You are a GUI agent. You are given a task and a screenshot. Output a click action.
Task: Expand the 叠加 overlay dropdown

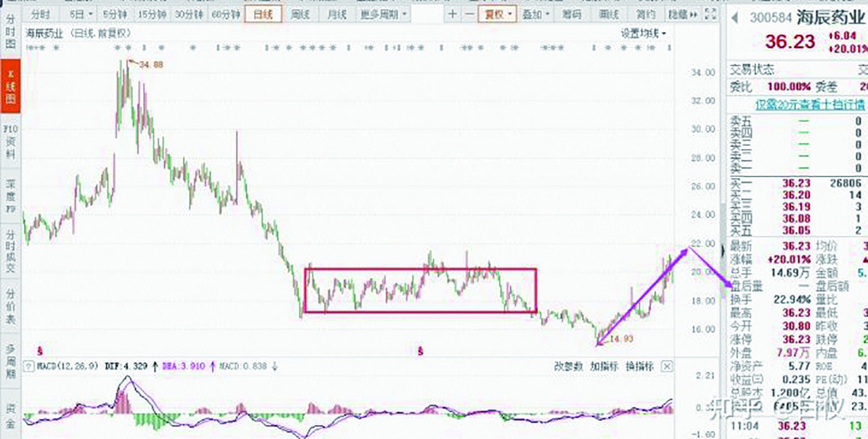(x=536, y=14)
